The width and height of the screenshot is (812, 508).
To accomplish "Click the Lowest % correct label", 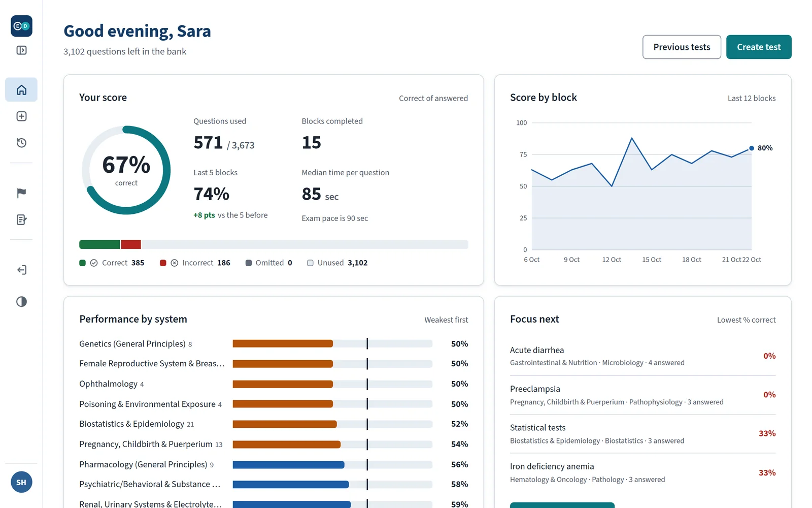I will (746, 320).
